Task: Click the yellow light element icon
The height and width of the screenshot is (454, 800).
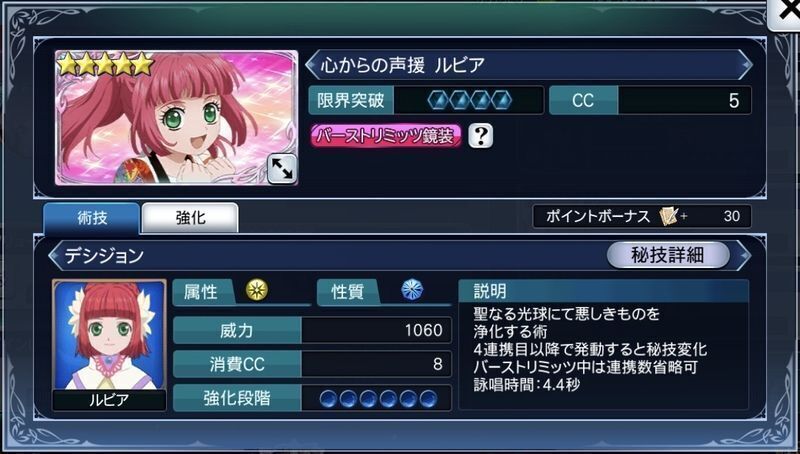Action: 257,290
